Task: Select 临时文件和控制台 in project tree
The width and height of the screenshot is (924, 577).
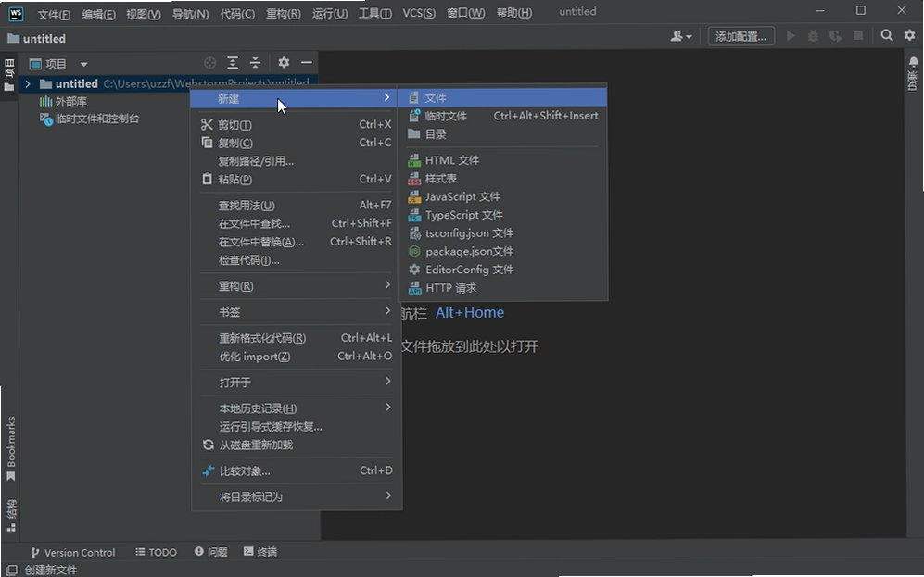Action: (x=90, y=119)
